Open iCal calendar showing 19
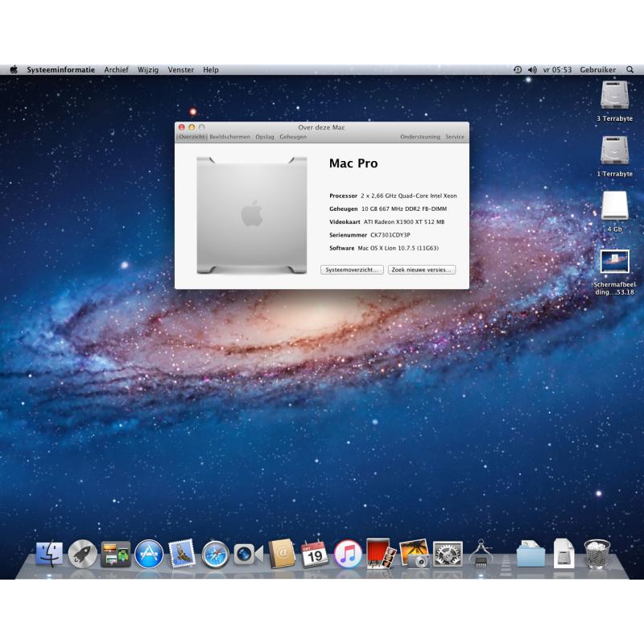Screen dimensions: 644x644 pyautogui.click(x=315, y=554)
